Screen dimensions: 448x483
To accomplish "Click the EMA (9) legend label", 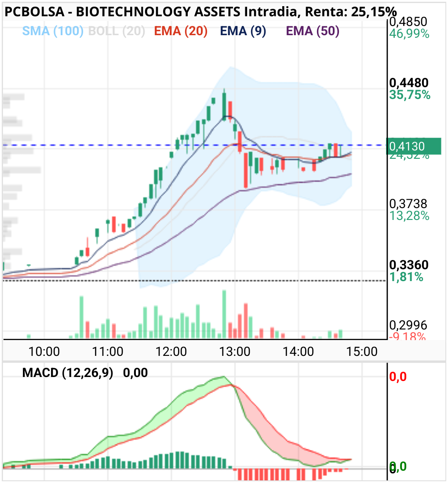I will click(x=243, y=31).
